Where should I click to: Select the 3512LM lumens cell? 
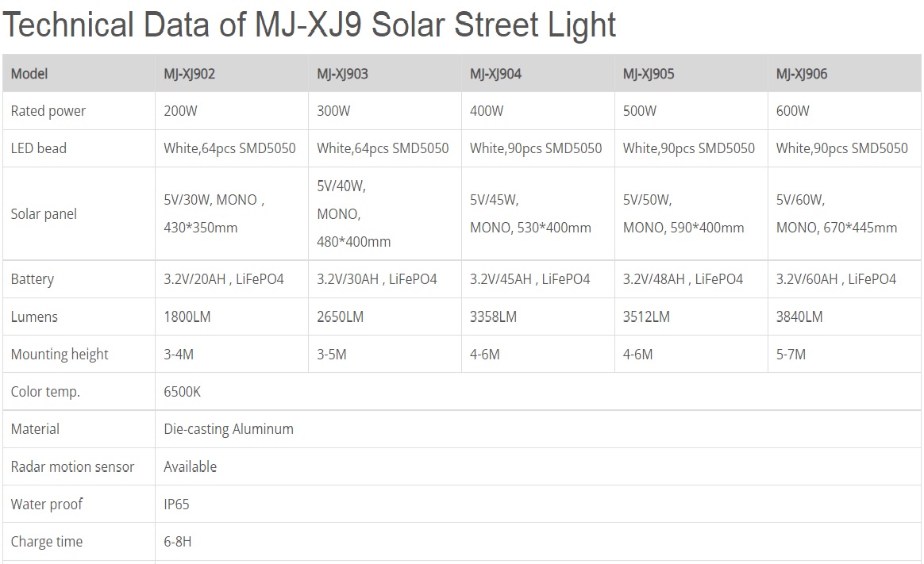646,317
